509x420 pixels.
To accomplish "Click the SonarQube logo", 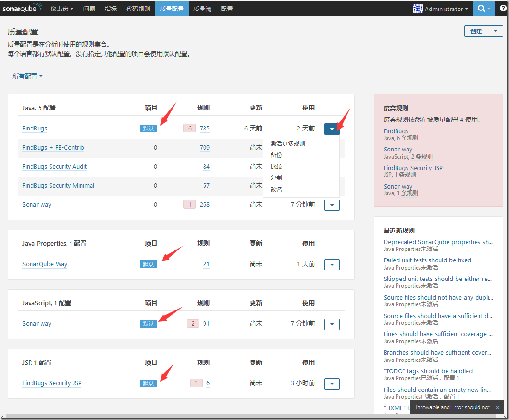I will (22, 8).
